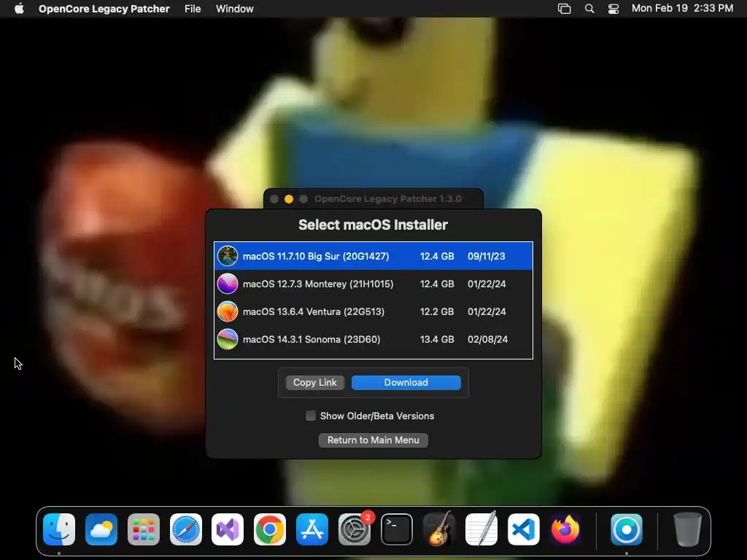
Task: Open the Weather app in the Dock
Action: [101, 529]
